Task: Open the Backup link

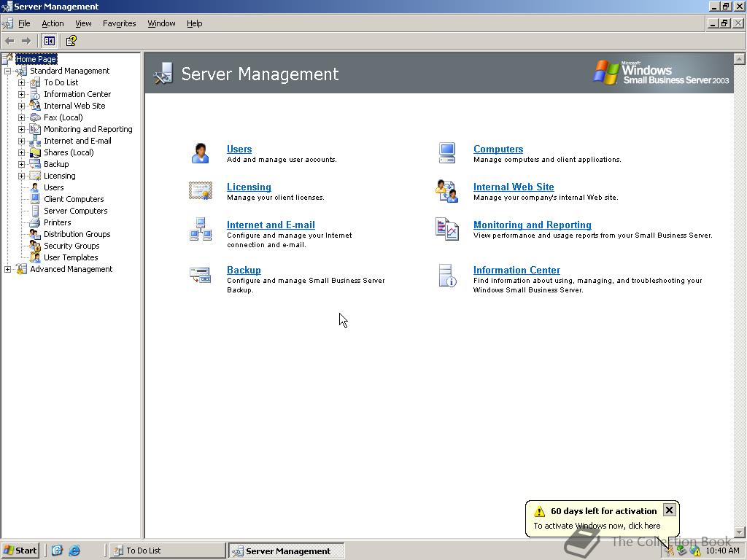Action: tap(244, 270)
